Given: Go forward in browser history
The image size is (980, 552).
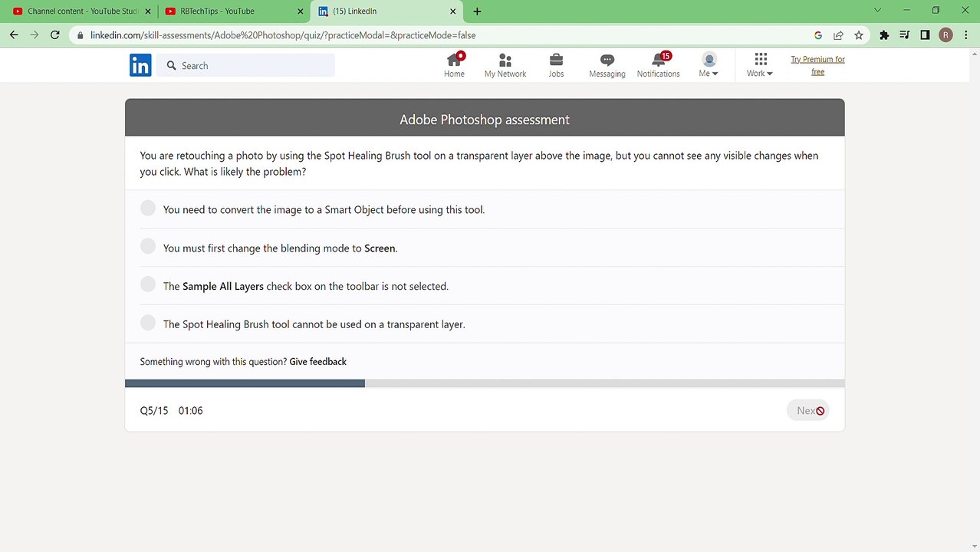Looking at the screenshot, I should tap(35, 34).
